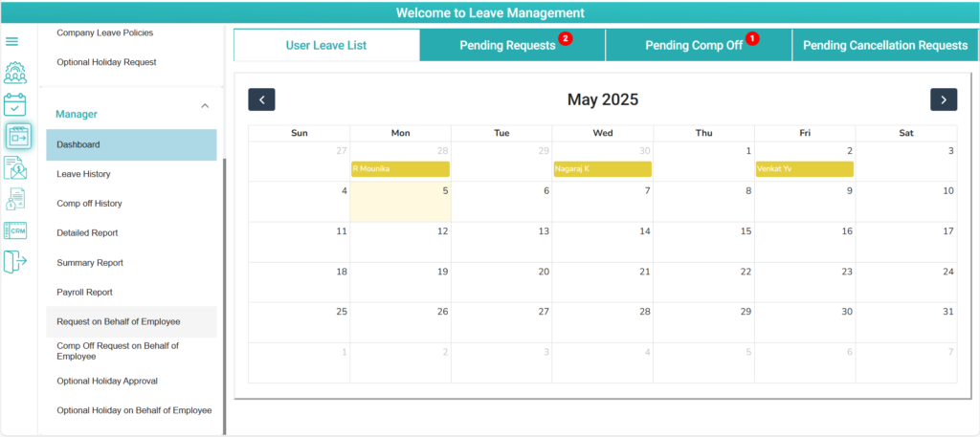Open the attendance calendar-check sidebar icon
This screenshot has height=437, width=980.
(x=15, y=104)
